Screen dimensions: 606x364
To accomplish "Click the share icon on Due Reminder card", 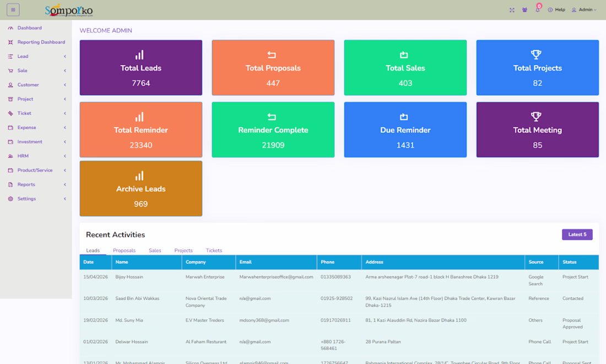I will point(404,117).
